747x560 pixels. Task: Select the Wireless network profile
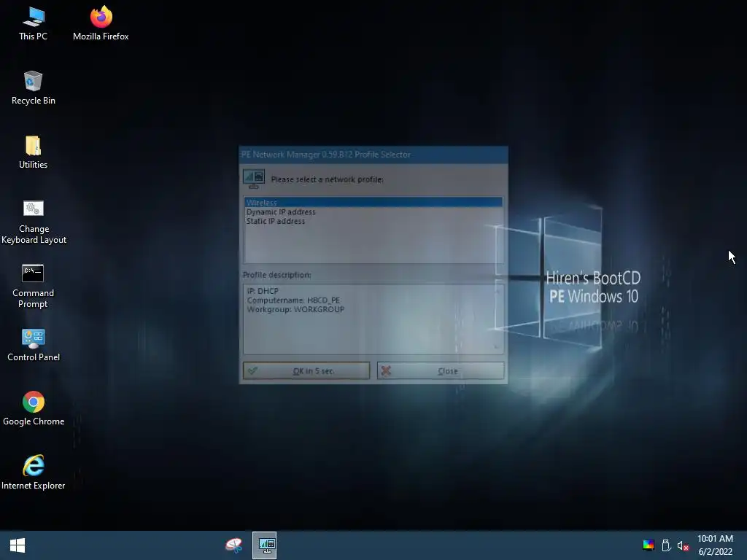point(373,203)
